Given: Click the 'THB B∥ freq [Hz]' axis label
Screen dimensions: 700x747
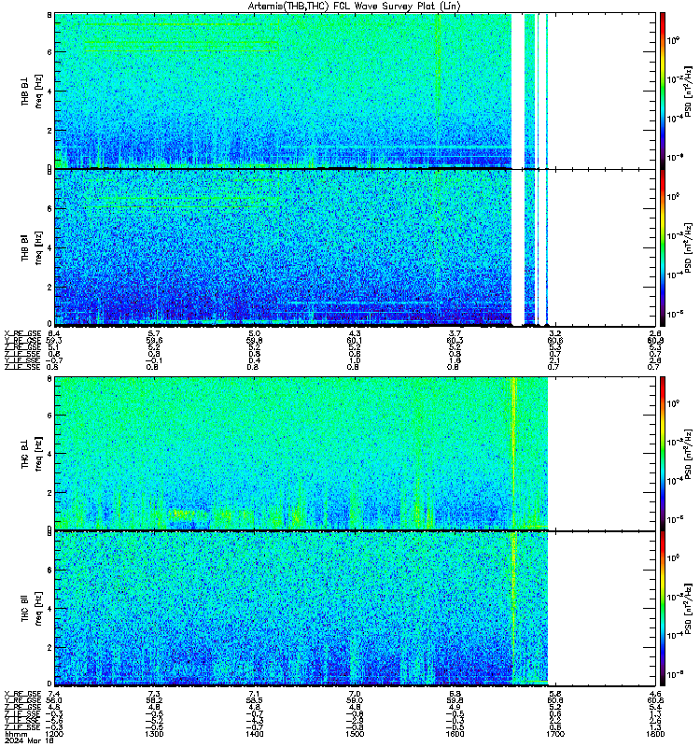Looking at the screenshot, I should click(32, 247).
